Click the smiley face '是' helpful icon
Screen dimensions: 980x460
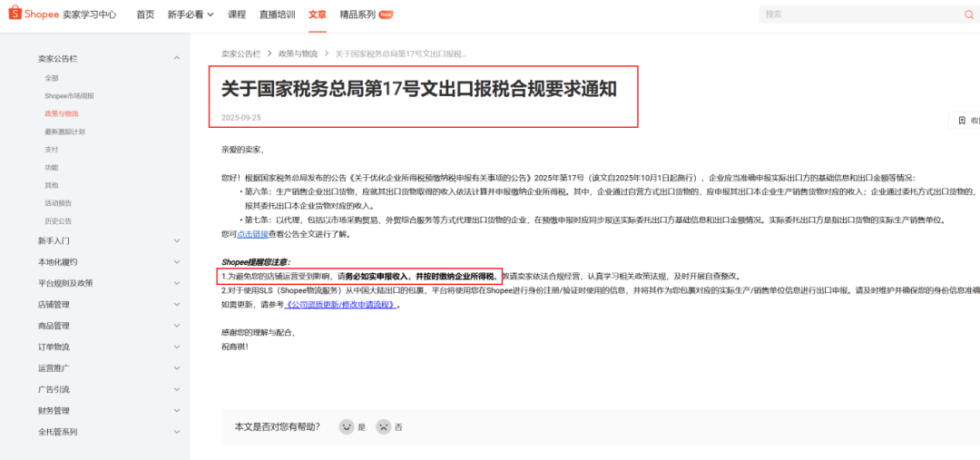click(347, 426)
